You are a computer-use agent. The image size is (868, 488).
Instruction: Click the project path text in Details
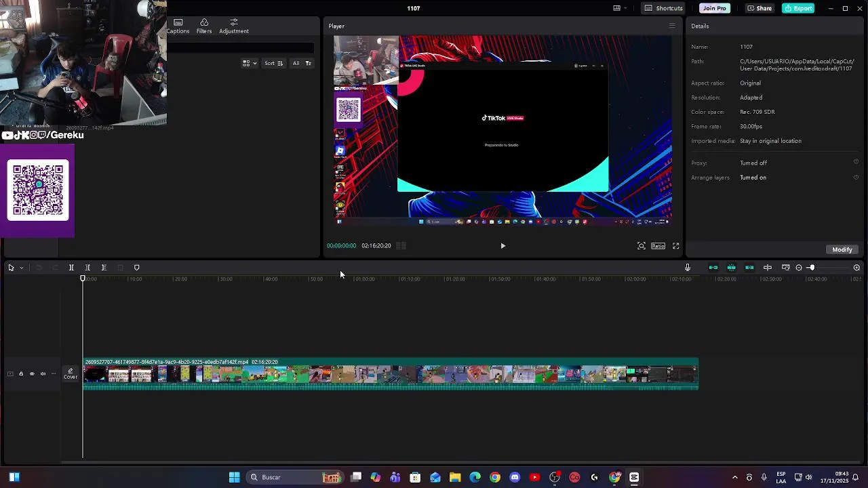coord(797,65)
